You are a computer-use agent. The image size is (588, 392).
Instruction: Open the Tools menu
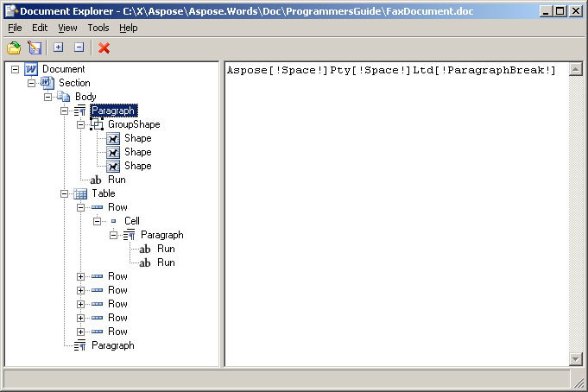click(98, 28)
